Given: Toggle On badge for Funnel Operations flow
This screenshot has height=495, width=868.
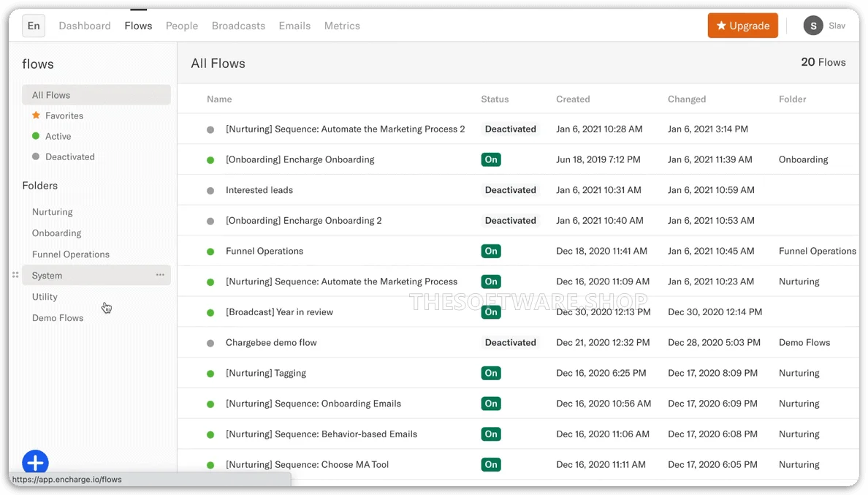Looking at the screenshot, I should point(491,251).
